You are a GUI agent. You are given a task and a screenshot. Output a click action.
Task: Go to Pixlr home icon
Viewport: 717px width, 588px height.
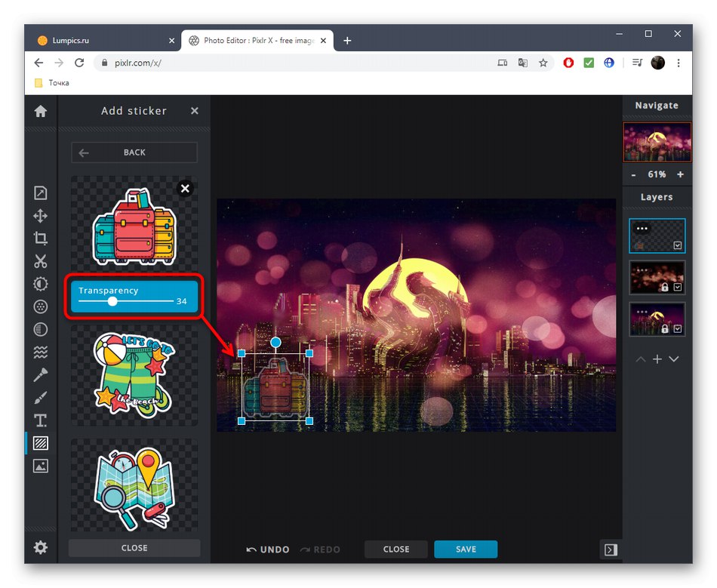point(40,111)
